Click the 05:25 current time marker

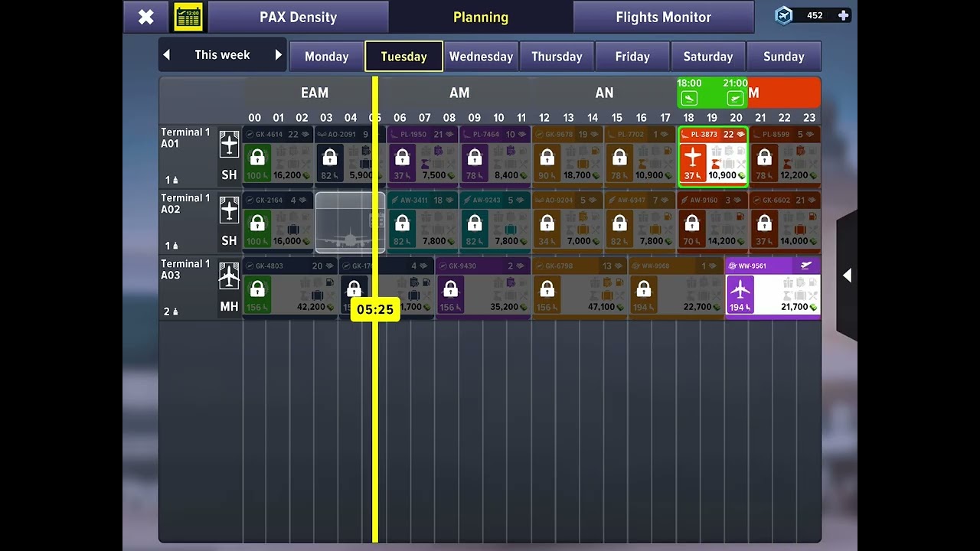tap(375, 310)
